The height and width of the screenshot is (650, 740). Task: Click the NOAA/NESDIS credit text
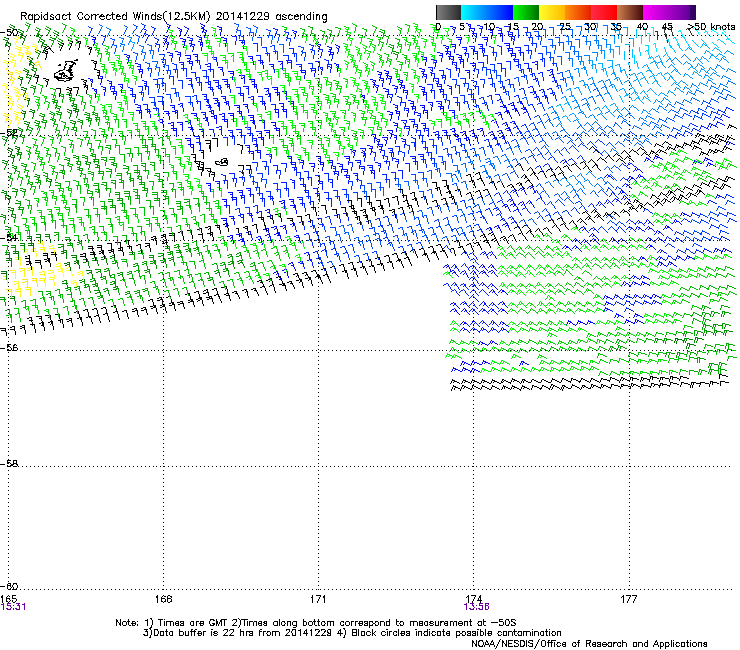(x=589, y=644)
